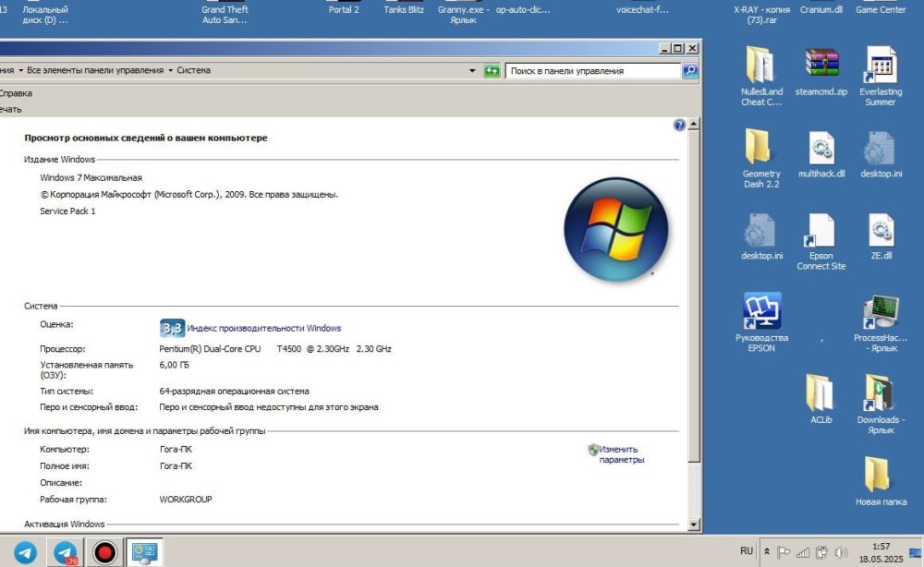Viewport: 924px width, 567px height.
Task: Open Tanks Blitz desktop shortcut
Action: click(404, 7)
